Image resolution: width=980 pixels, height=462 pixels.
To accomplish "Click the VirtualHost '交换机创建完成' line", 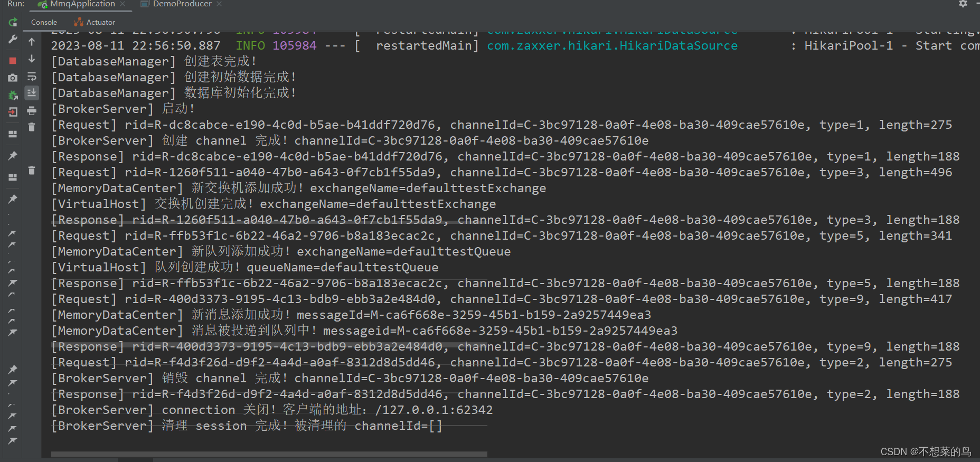I will click(x=274, y=204).
